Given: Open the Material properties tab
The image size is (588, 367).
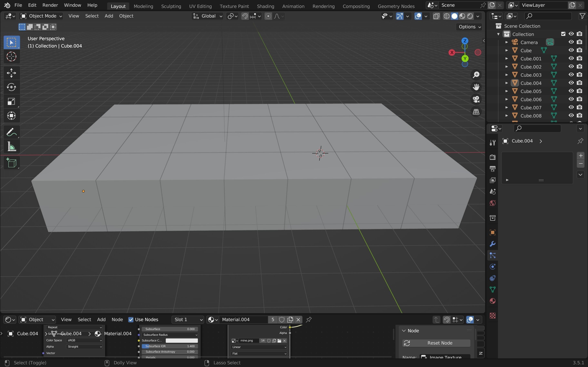Looking at the screenshot, I should [x=492, y=301].
